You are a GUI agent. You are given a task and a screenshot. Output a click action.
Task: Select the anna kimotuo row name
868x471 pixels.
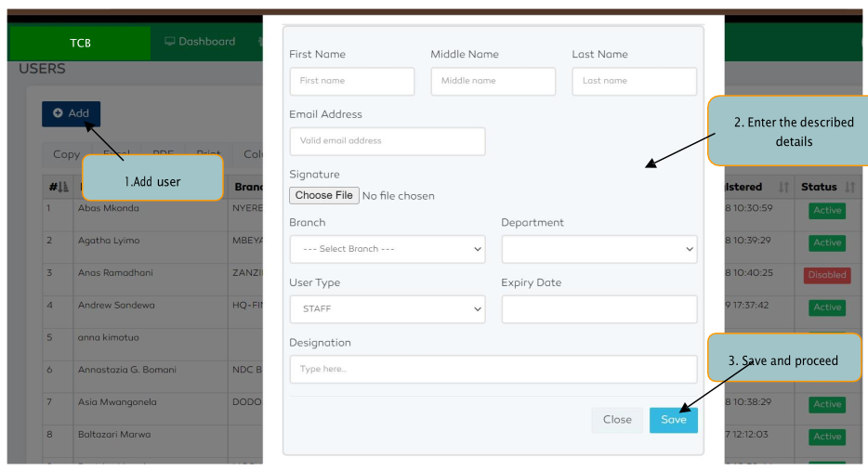click(108, 337)
